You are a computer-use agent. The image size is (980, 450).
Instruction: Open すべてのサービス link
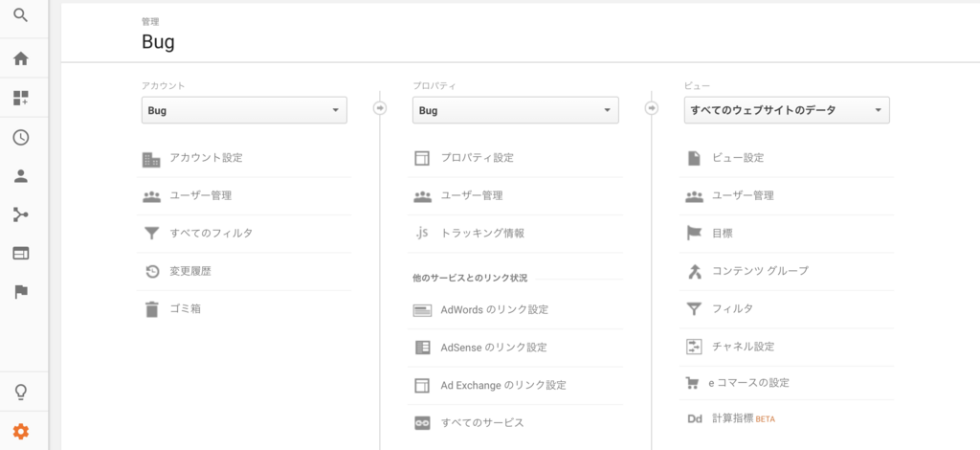[482, 423]
